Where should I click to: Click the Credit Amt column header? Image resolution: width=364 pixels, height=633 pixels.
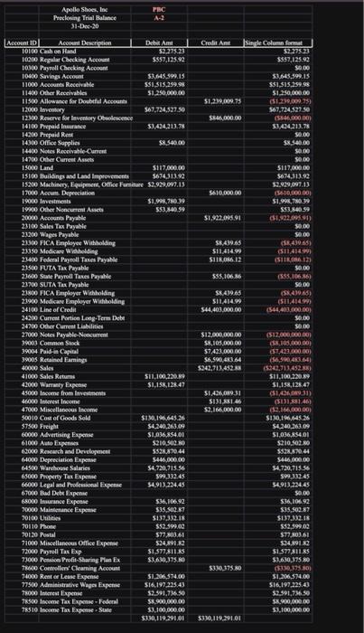tap(215, 43)
